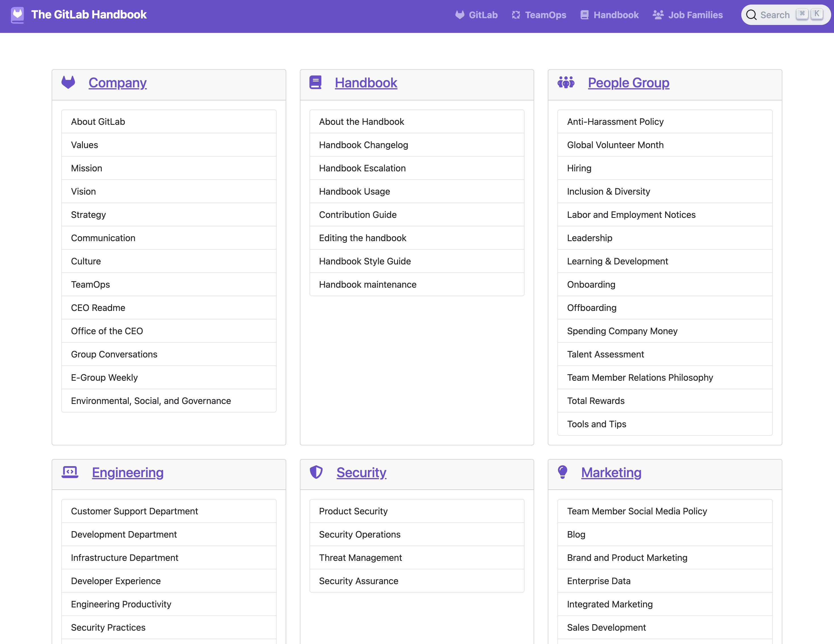
Task: Click the Handbook book icon in the navbar
Action: pos(584,15)
